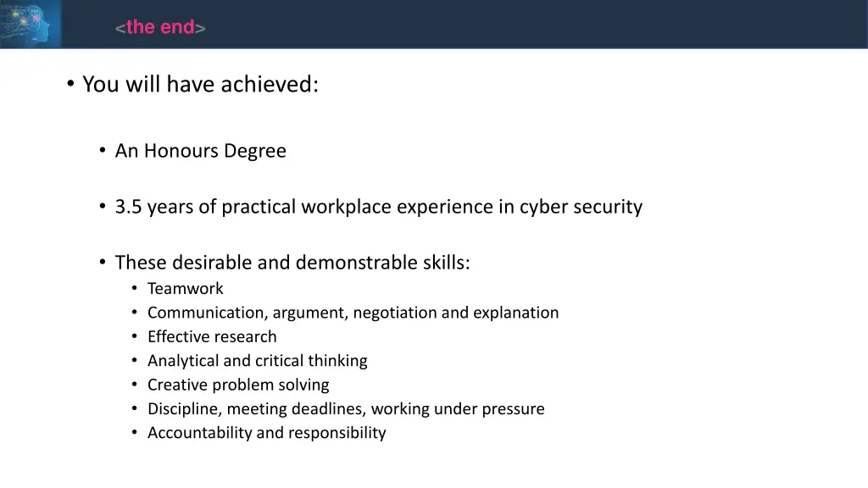
Task: Click the word "achieved:" in heading
Action: point(270,84)
